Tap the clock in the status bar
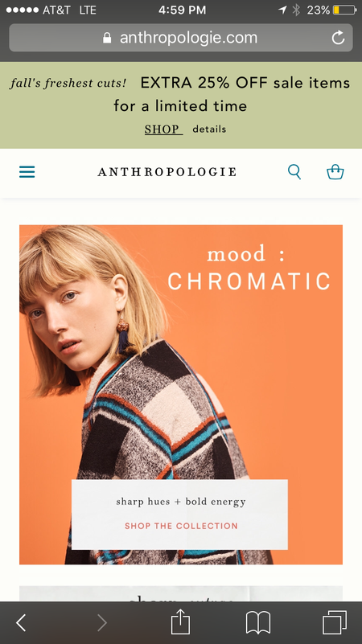The height and width of the screenshot is (644, 362). point(182,10)
